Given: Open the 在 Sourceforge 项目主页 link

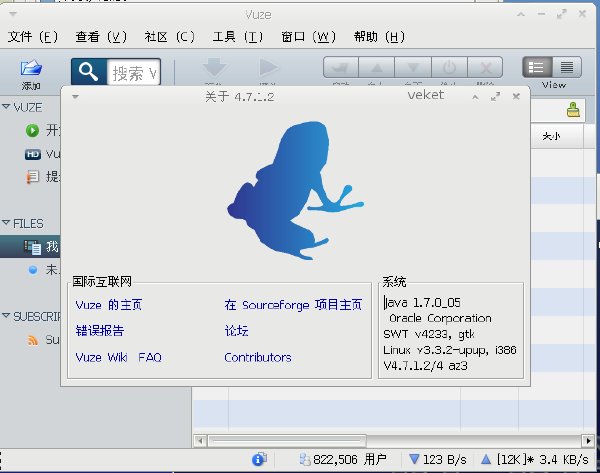Looking at the screenshot, I should coord(293,305).
